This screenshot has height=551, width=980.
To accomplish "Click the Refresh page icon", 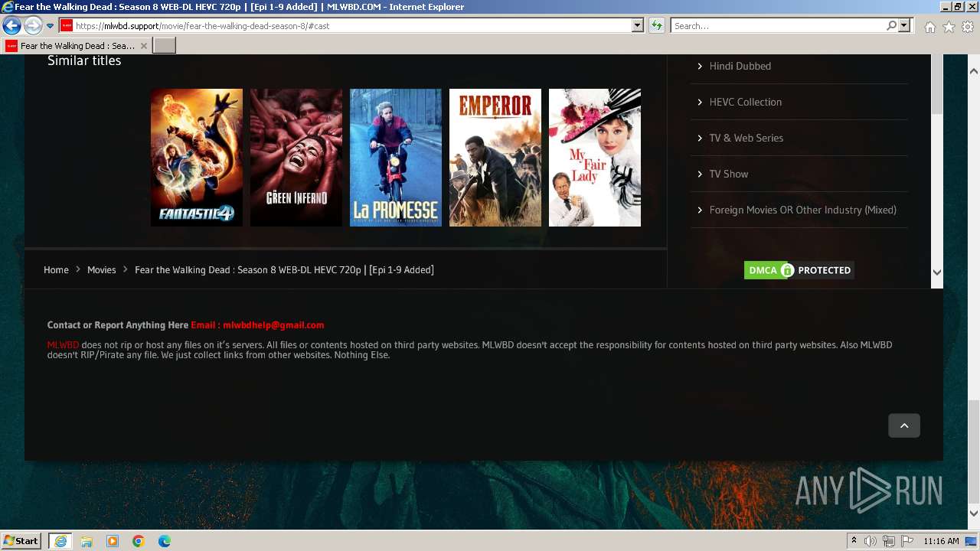I will 657,26.
